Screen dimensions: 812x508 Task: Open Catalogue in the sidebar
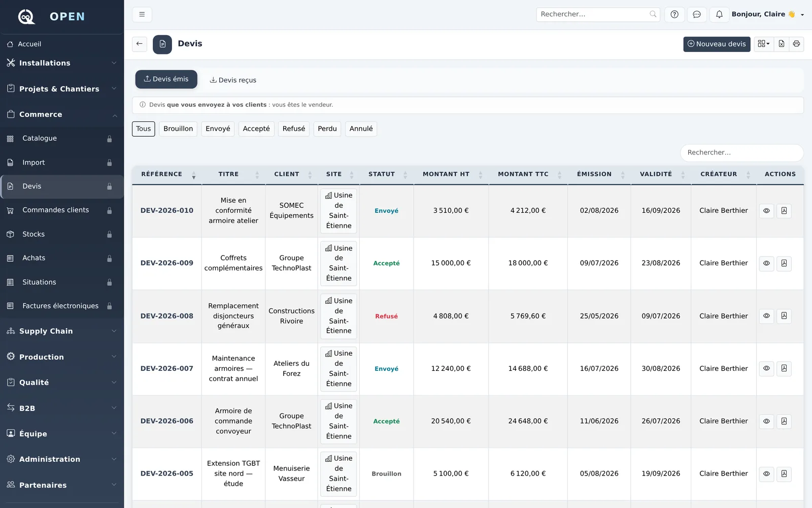(62, 139)
